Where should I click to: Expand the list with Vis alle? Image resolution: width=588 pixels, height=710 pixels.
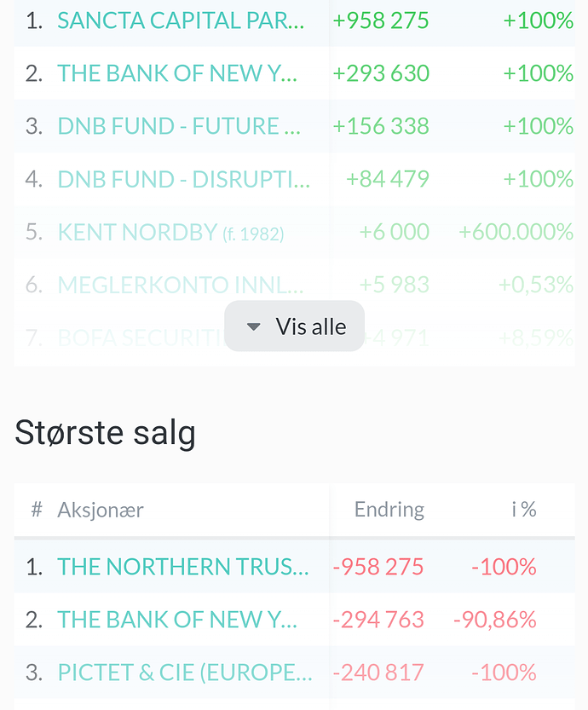[x=294, y=326]
